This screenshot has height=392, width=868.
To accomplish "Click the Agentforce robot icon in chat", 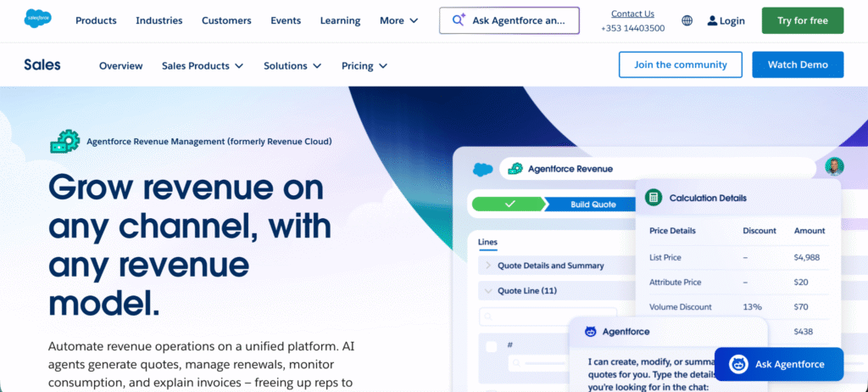I will coord(587,332).
